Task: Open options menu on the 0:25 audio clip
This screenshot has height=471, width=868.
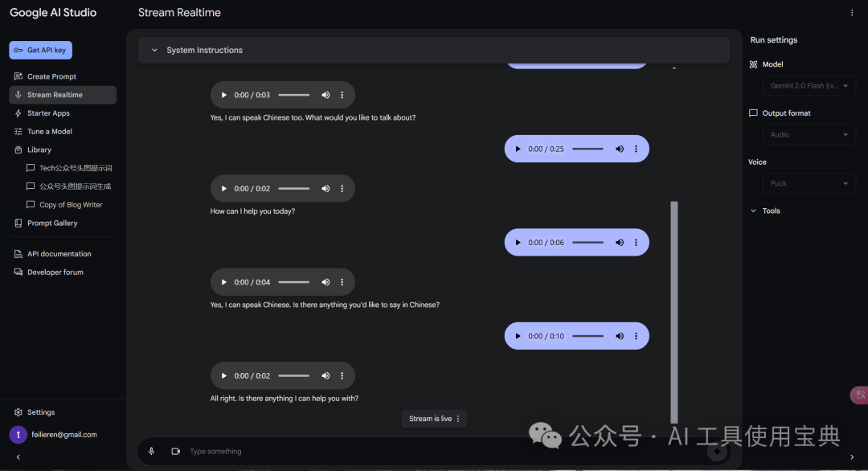Action: coord(636,149)
